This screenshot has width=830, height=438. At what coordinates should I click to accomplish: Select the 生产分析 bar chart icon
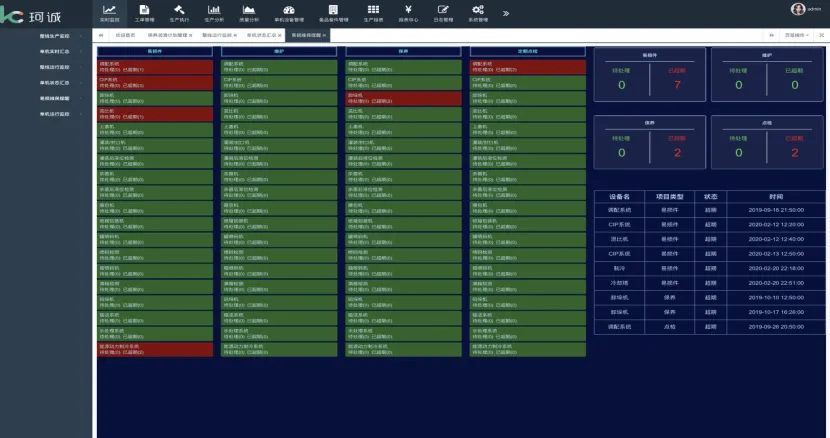pos(214,9)
